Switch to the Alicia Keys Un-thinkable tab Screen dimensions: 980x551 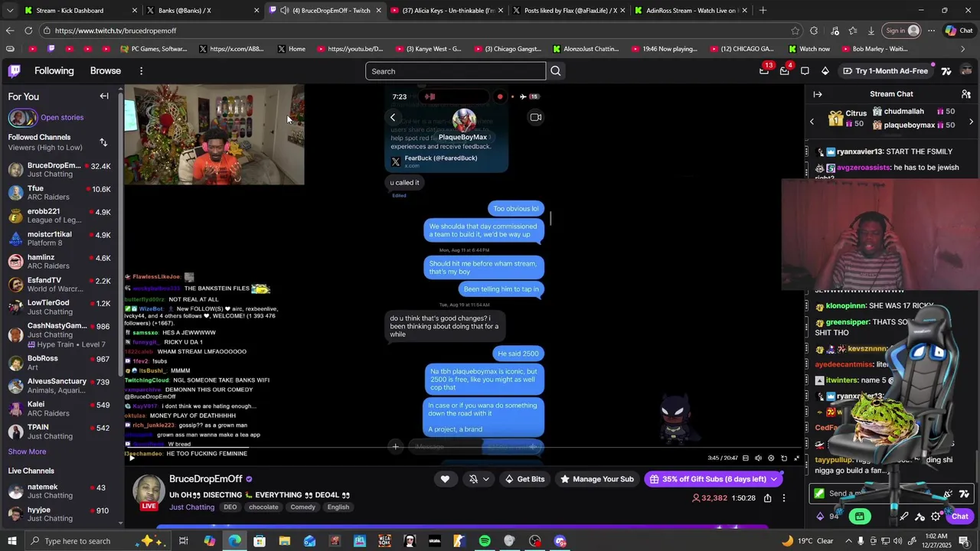[x=448, y=11]
